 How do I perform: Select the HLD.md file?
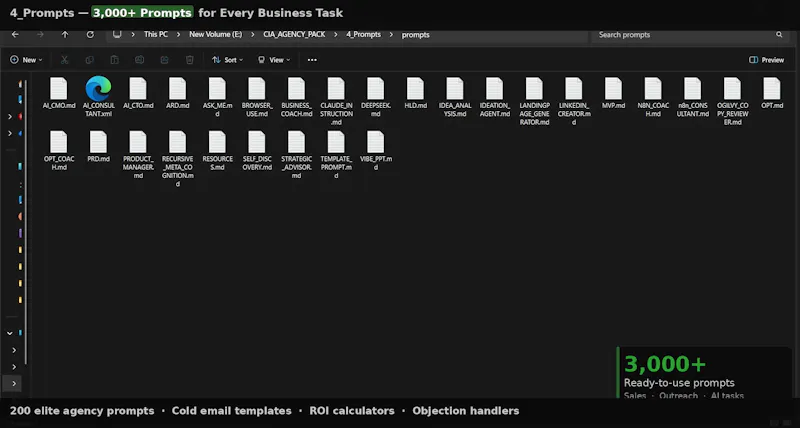(415, 93)
